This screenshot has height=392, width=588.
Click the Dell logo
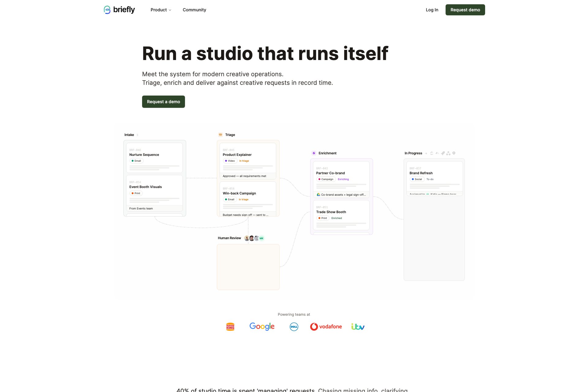pos(294,327)
